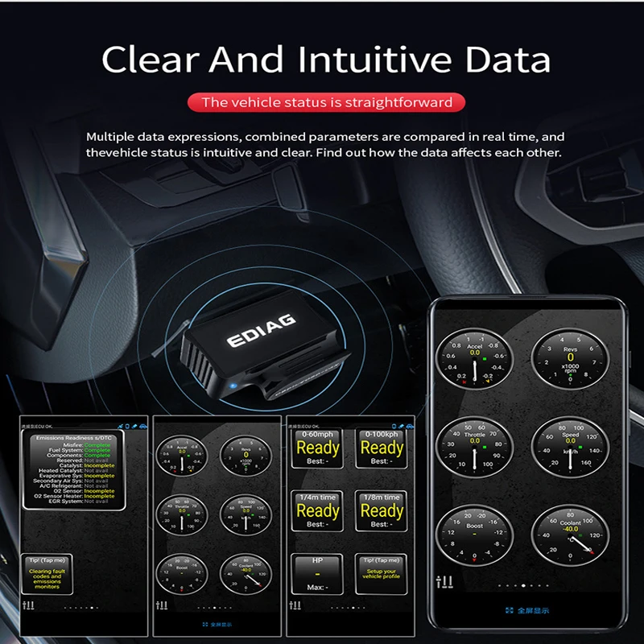Tap GPS satellite status icon on Emissions screen
The width and height of the screenshot is (644, 644).
pos(120,427)
